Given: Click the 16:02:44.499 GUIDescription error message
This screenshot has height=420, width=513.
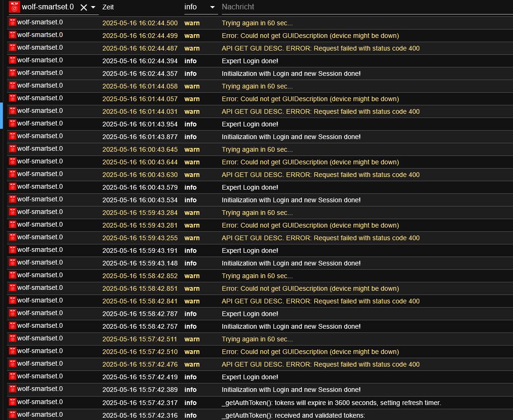Looking at the screenshot, I should (x=310, y=36).
